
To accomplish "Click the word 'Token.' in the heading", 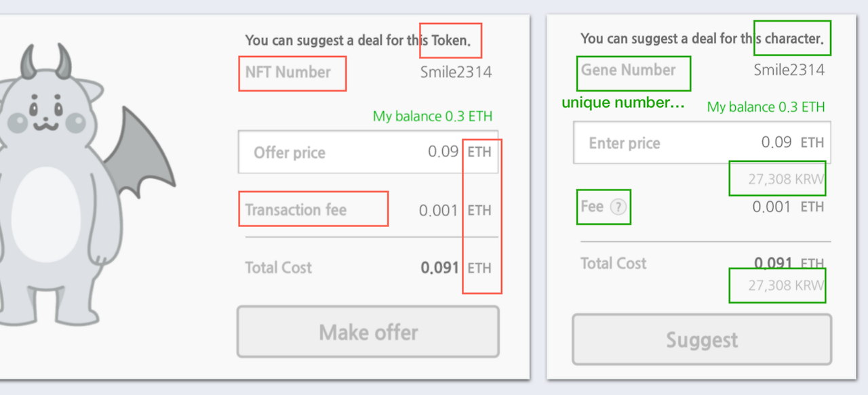I will (451, 41).
